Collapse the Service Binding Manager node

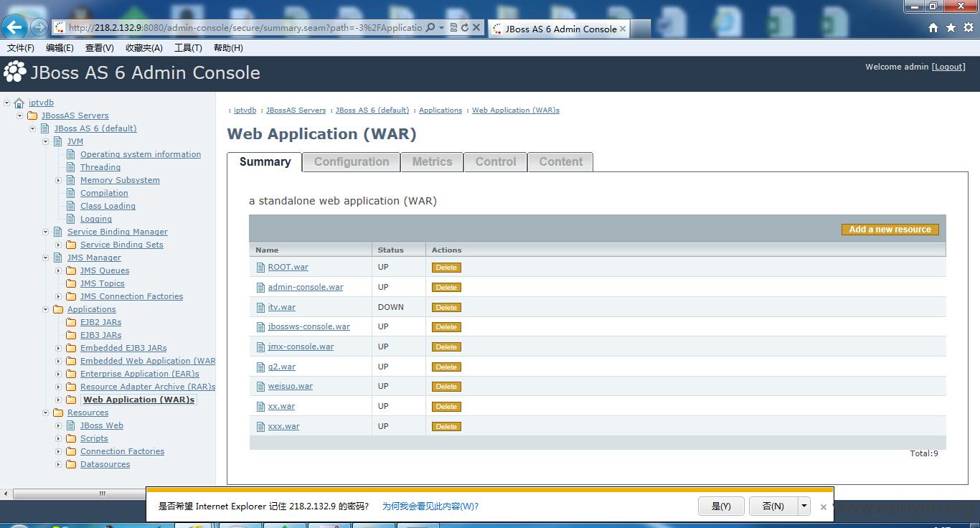[x=46, y=232]
